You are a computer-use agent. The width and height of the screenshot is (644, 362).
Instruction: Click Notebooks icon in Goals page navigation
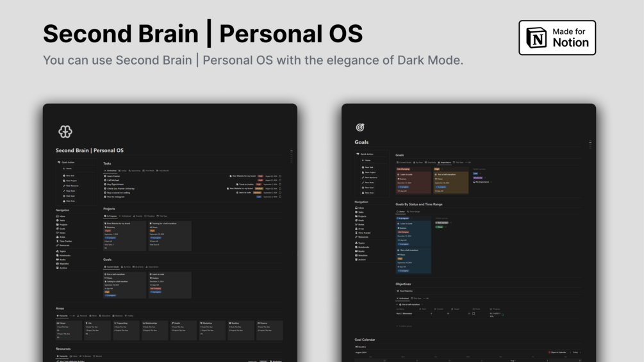point(356,247)
